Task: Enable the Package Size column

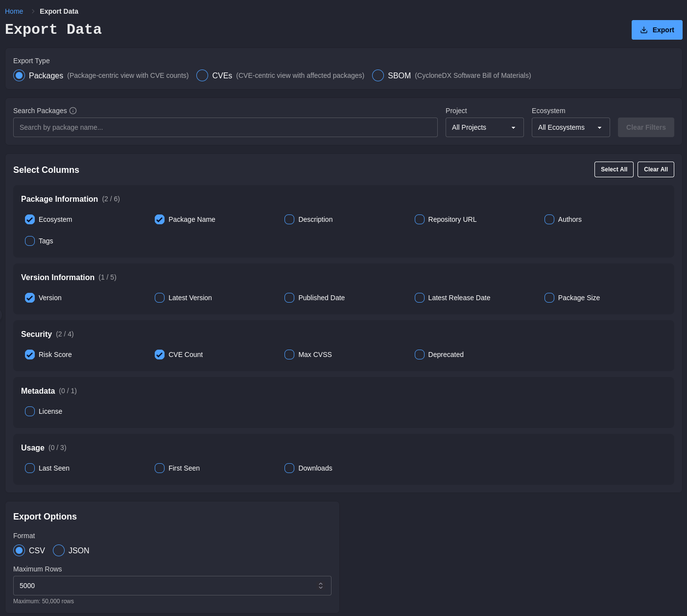Action: tap(549, 298)
